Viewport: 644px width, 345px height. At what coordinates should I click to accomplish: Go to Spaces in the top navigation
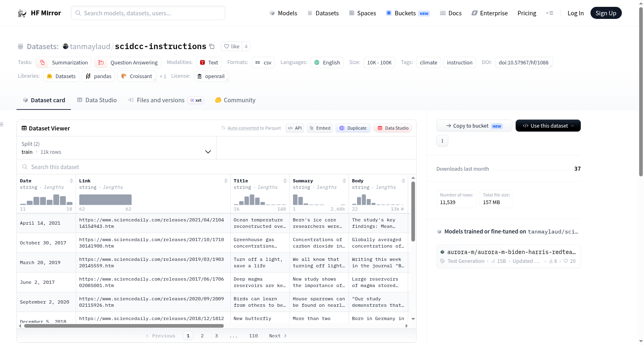[363, 13]
